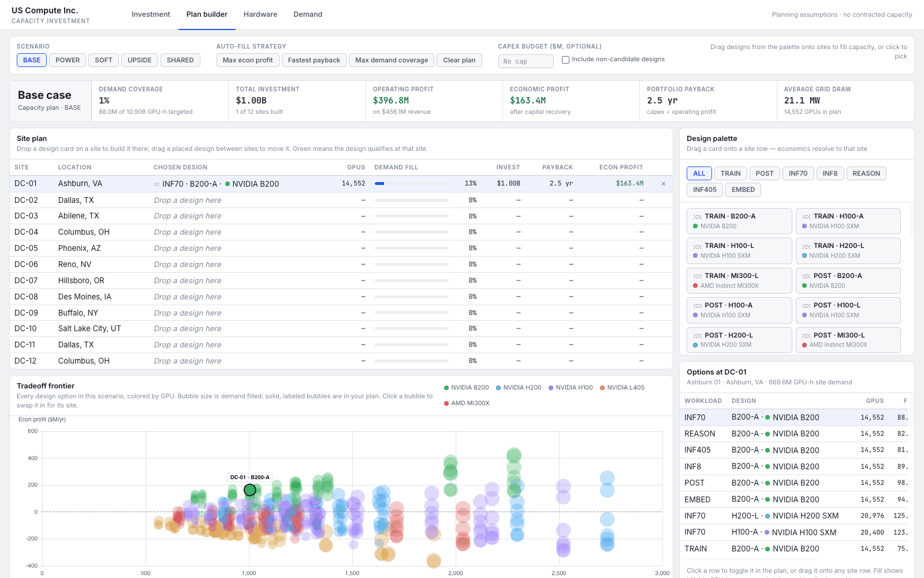The width and height of the screenshot is (924, 578).
Task: Filter palette by INF70 workload
Action: tap(798, 173)
